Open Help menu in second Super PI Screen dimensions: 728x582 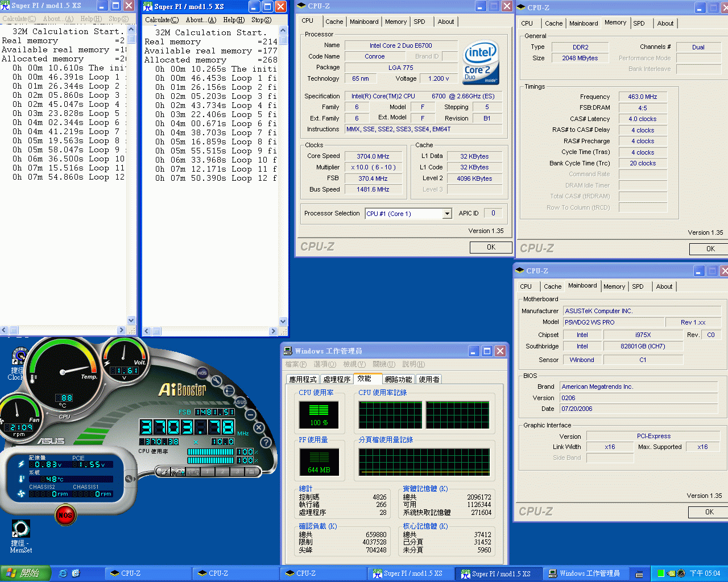[234, 20]
